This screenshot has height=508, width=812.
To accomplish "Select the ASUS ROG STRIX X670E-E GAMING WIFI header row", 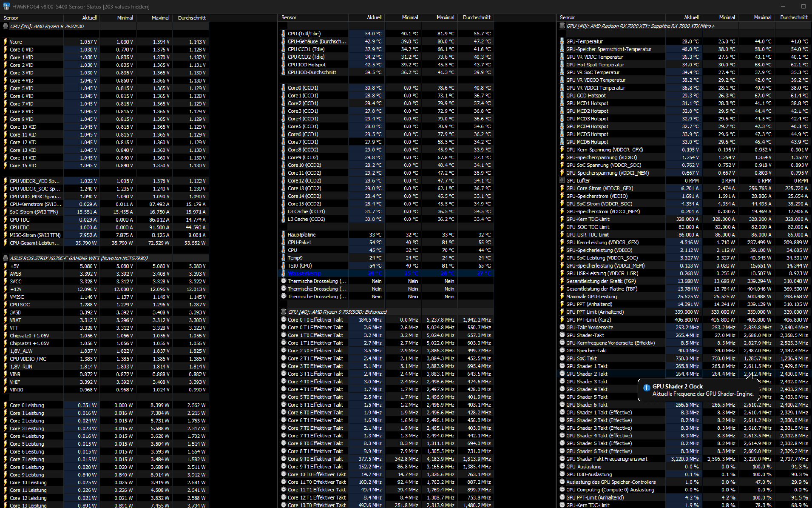I will 105,258.
